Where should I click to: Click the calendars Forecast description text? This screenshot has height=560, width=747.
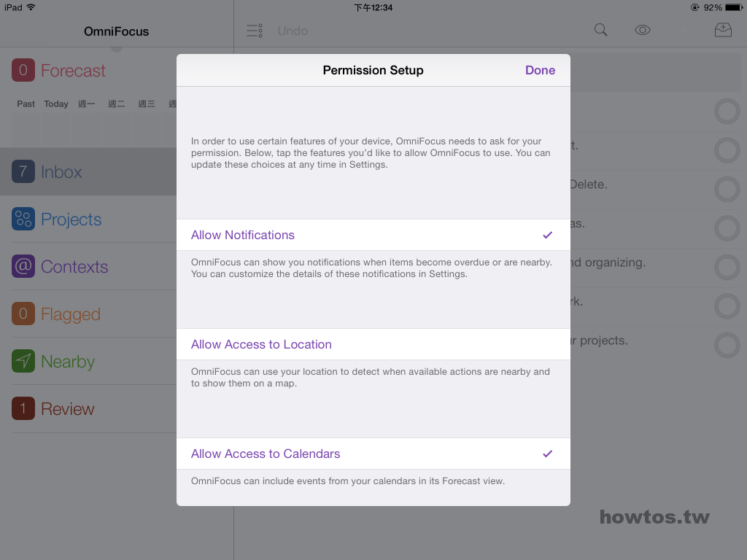348,481
